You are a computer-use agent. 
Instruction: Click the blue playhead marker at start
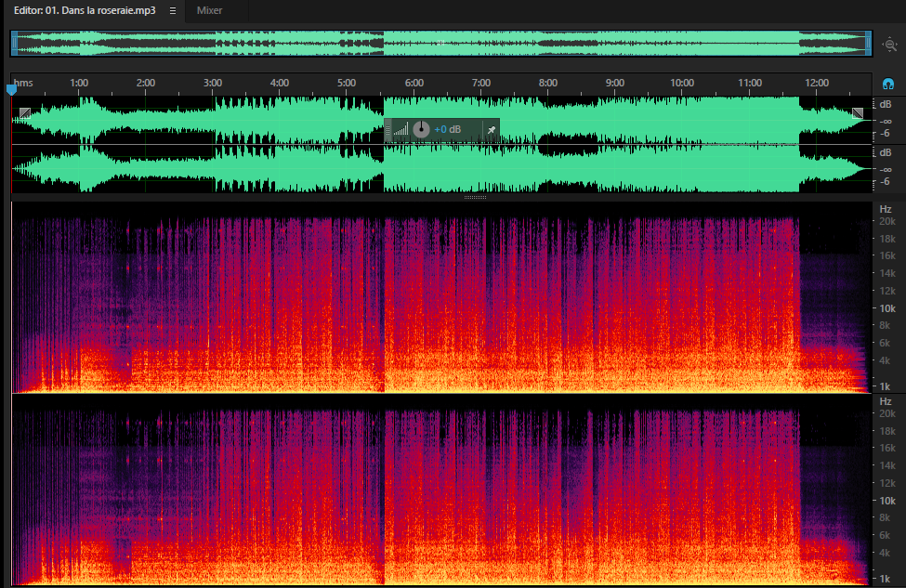tap(11, 89)
